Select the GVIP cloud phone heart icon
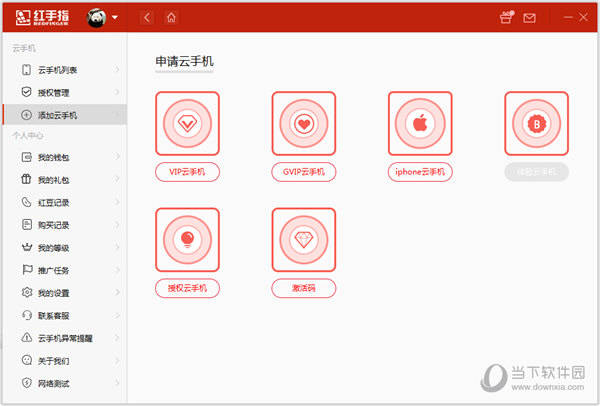The width and height of the screenshot is (600, 406). tap(304, 124)
